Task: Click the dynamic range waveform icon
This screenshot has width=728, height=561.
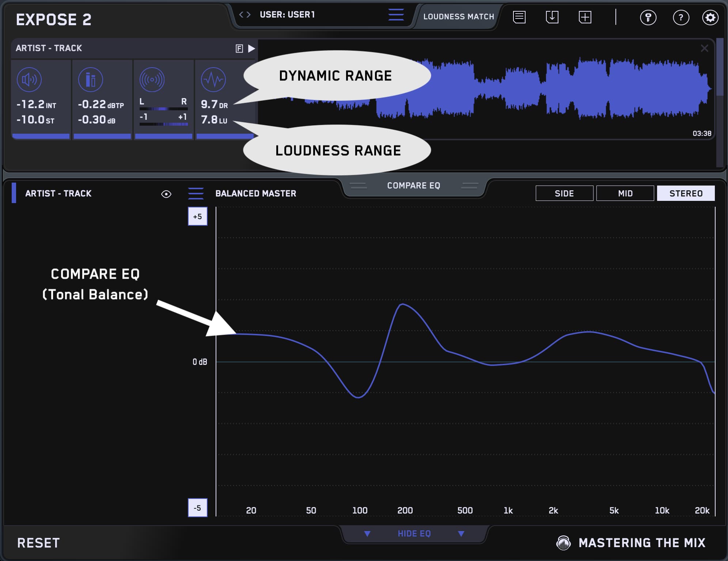Action: point(213,80)
